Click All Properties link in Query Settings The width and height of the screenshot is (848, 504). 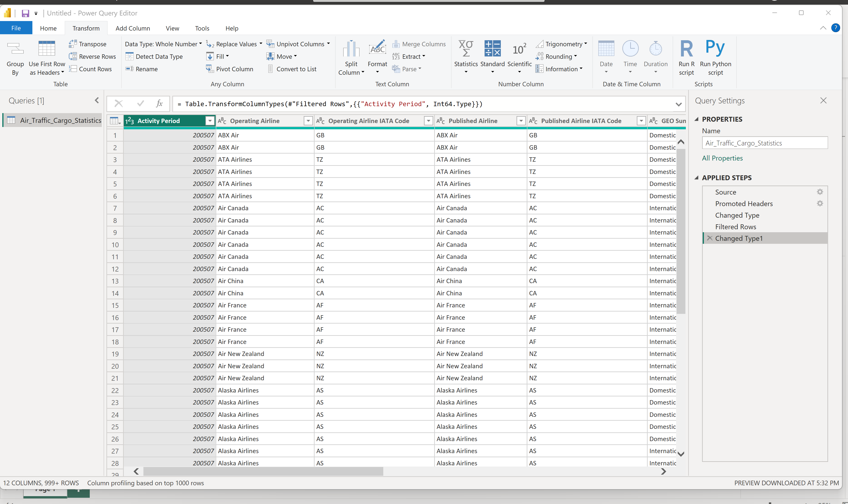coord(722,158)
